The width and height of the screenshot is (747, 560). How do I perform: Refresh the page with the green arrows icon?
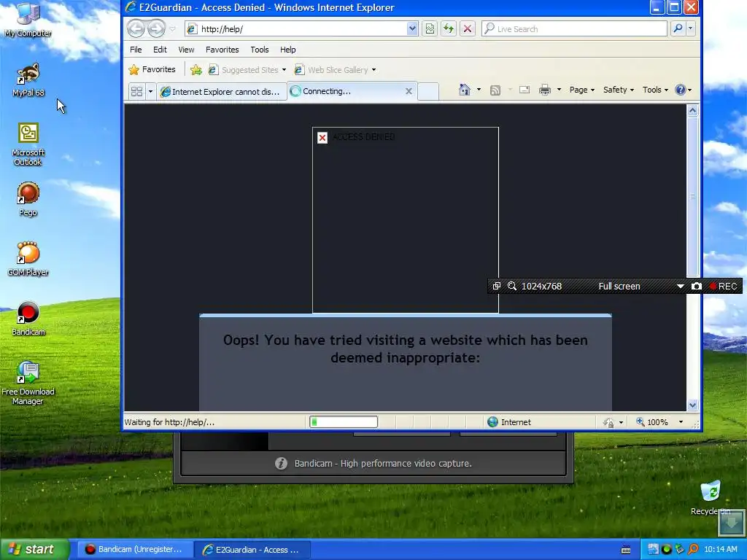point(449,28)
